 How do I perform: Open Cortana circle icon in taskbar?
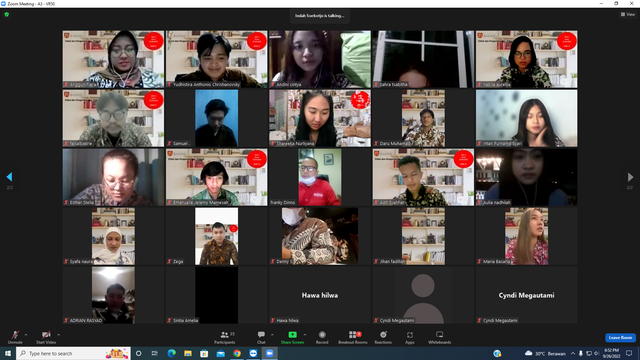click(x=139, y=353)
